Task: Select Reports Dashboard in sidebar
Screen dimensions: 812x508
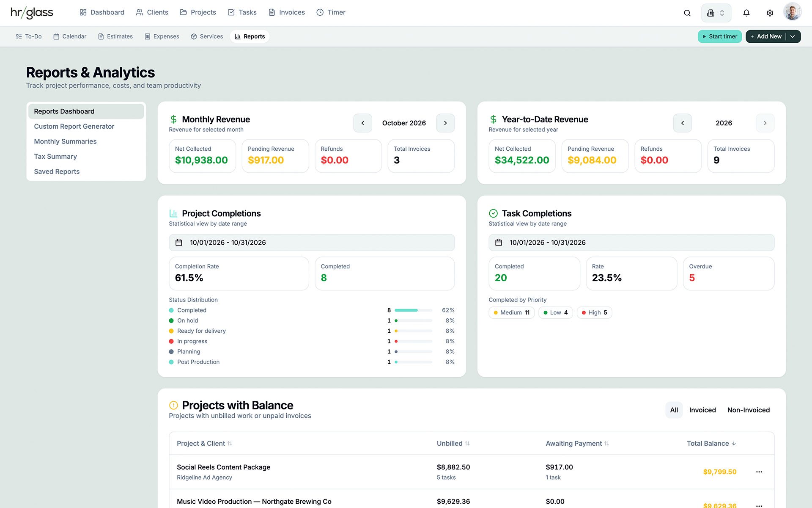Action: pos(86,111)
